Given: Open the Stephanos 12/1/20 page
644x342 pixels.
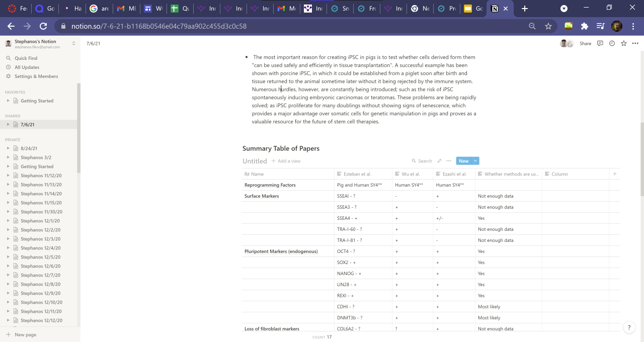Looking at the screenshot, I should tap(40, 221).
